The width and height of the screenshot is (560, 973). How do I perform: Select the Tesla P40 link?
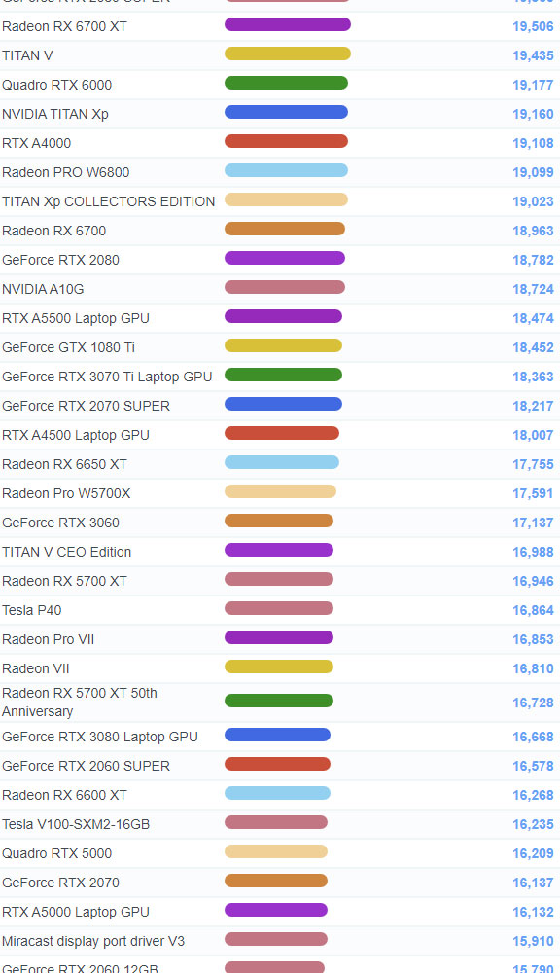click(x=32, y=610)
